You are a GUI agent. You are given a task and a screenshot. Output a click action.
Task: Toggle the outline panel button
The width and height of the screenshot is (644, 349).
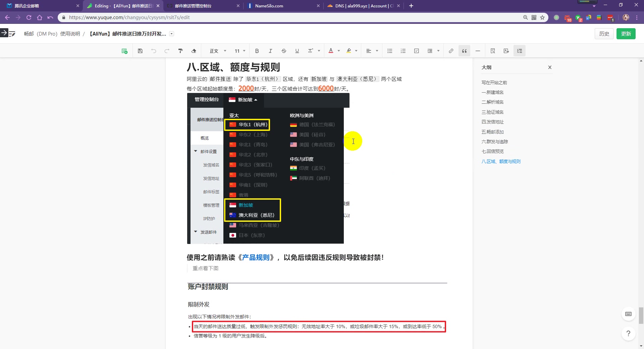pyautogui.click(x=520, y=51)
